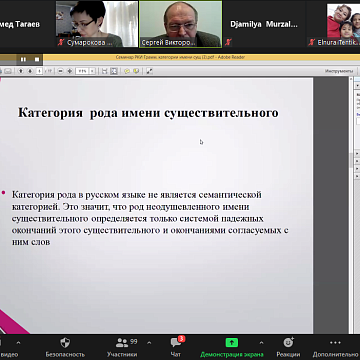The image size is (360, 360).
Task: Click the zoom percentage field
Action: click(82, 71)
